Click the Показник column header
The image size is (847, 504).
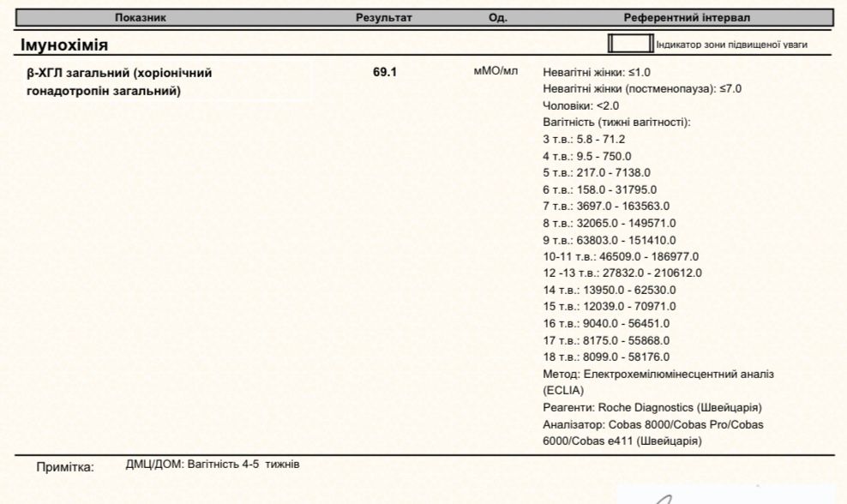(x=141, y=17)
